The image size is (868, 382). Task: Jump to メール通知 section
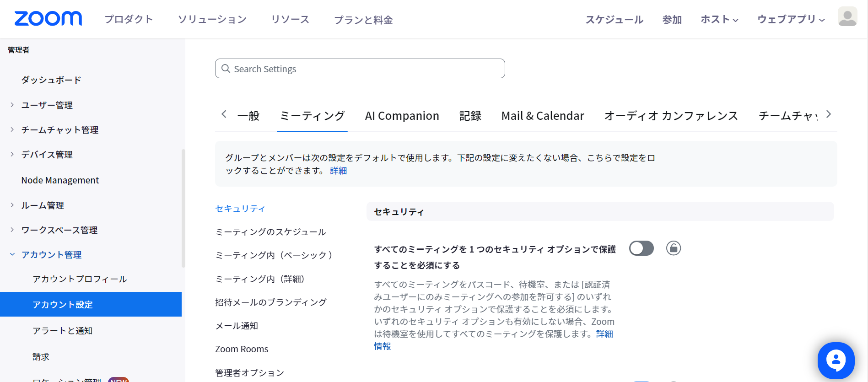(237, 326)
